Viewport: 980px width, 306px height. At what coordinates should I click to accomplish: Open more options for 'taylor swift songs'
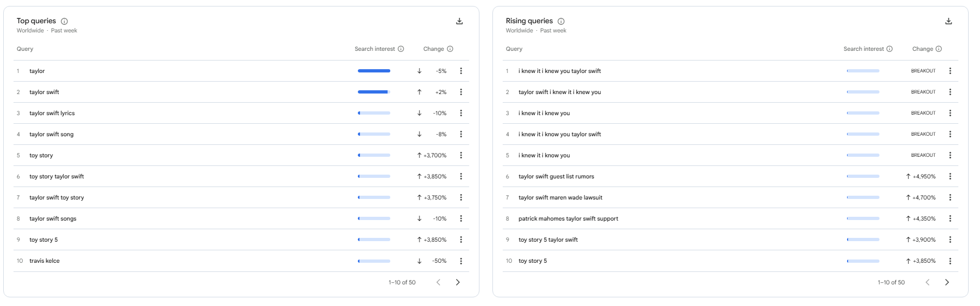tap(461, 218)
